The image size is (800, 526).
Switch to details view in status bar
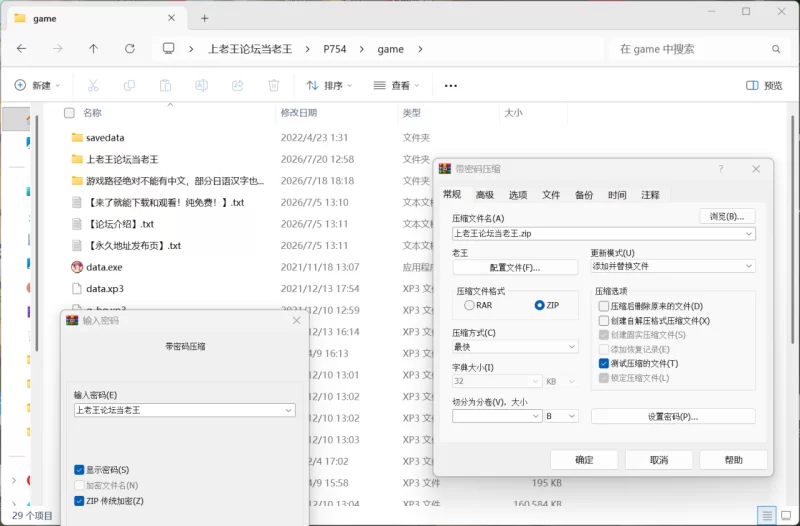[x=767, y=515]
